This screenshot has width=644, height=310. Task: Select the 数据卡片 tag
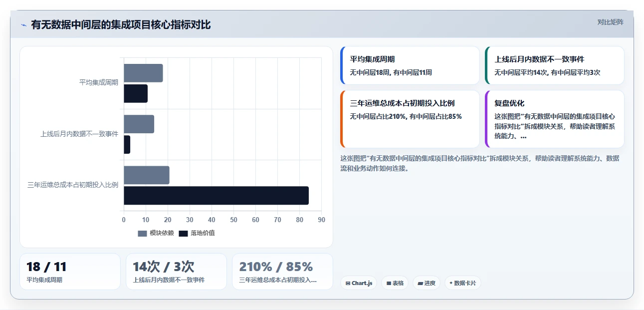[x=462, y=283]
